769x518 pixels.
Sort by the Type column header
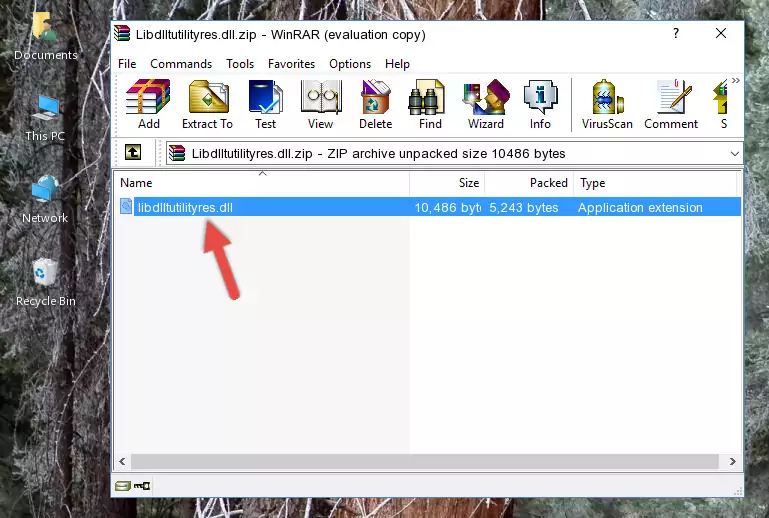coord(655,183)
